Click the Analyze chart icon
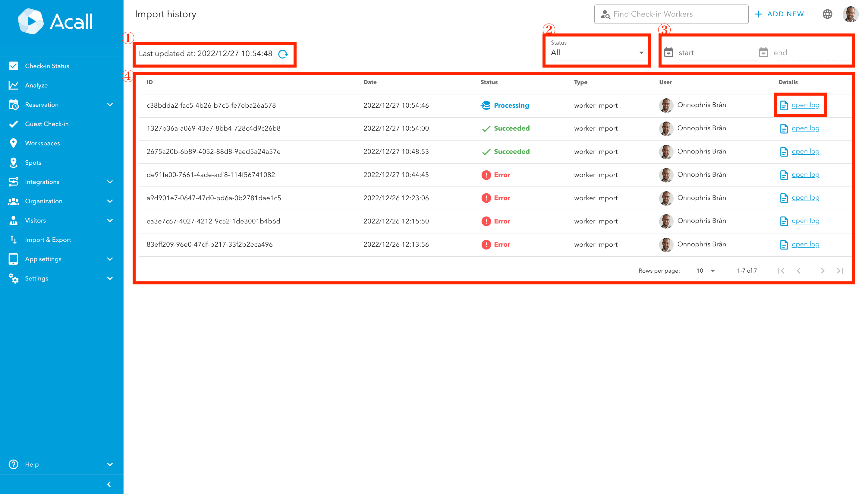 tap(13, 85)
